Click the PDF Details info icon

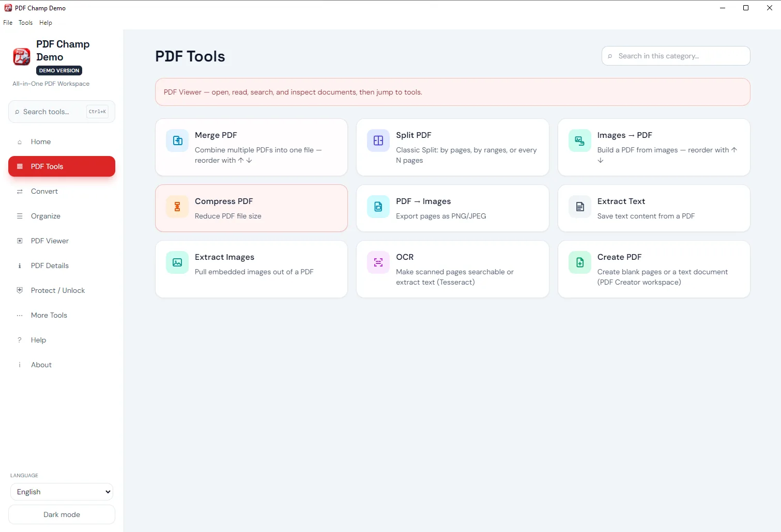(20, 265)
